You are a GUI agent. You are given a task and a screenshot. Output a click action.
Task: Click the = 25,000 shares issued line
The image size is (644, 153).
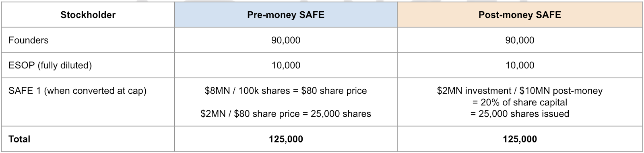520,114
